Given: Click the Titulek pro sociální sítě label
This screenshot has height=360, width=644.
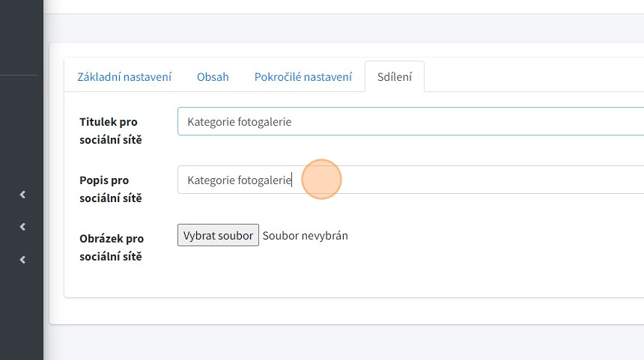Looking at the screenshot, I should coord(110,130).
